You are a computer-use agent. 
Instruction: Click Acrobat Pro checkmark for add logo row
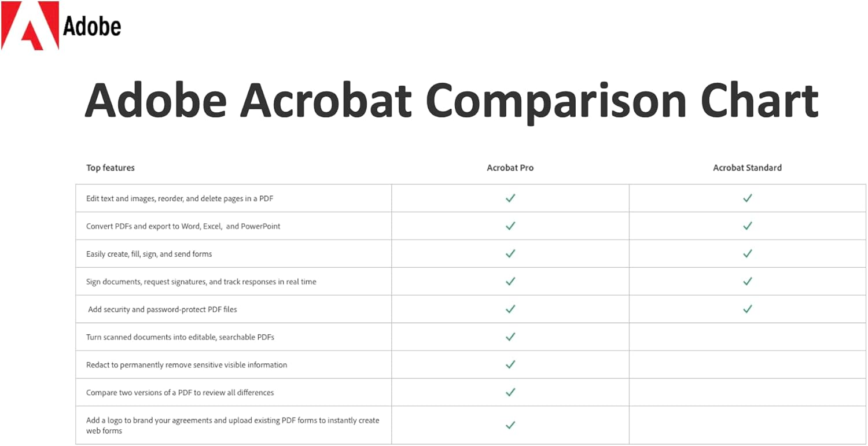tap(510, 425)
